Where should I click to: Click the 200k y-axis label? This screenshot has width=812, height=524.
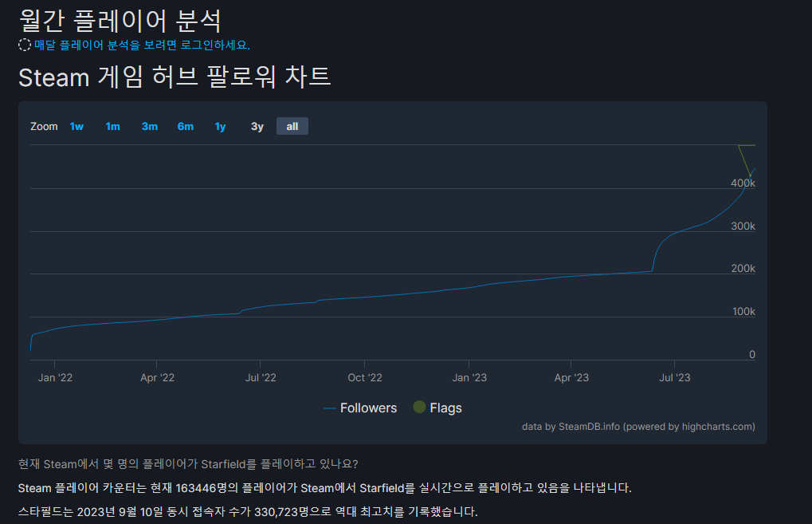pyautogui.click(x=743, y=269)
